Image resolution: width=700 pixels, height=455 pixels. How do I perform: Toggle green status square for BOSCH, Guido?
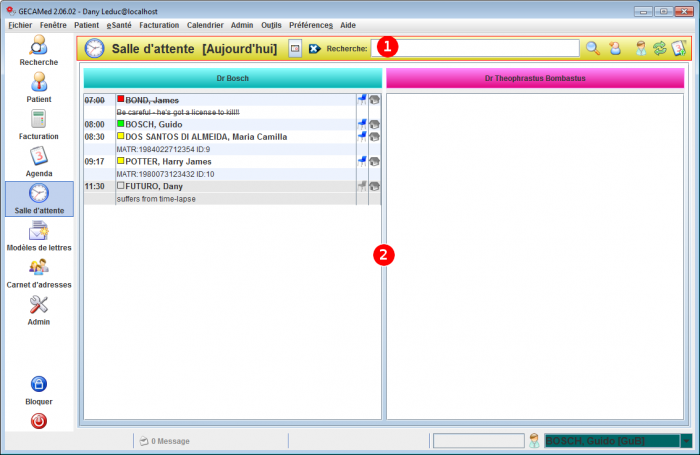click(121, 124)
